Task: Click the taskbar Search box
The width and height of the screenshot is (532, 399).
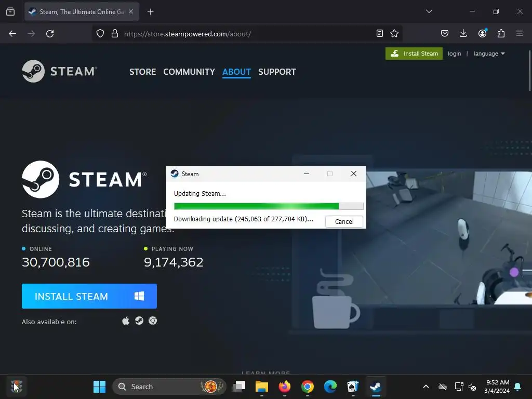Action: 169,387
